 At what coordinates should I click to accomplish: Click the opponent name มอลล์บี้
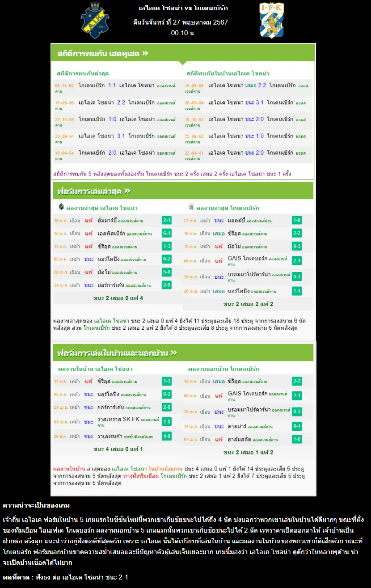pos(236,220)
